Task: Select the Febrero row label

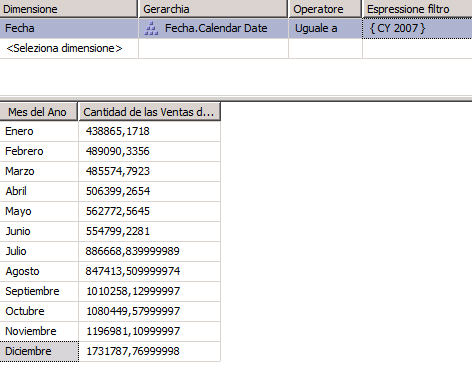Action: pyautogui.click(x=39, y=151)
